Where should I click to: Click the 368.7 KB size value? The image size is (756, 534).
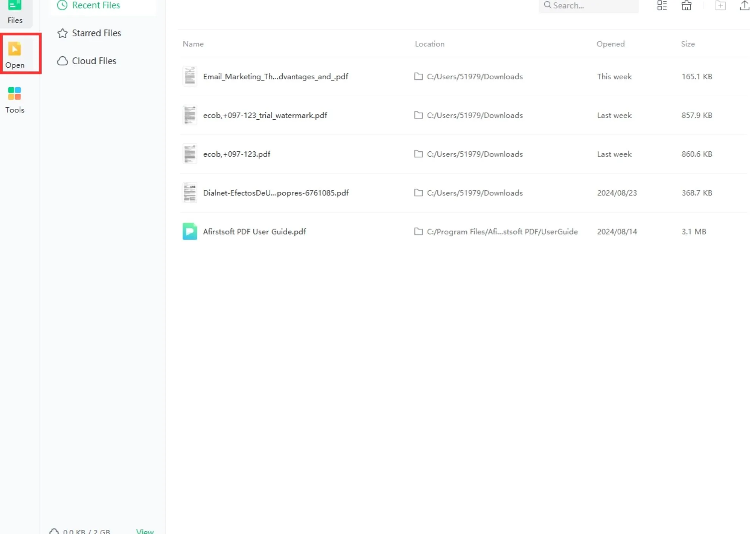point(697,193)
